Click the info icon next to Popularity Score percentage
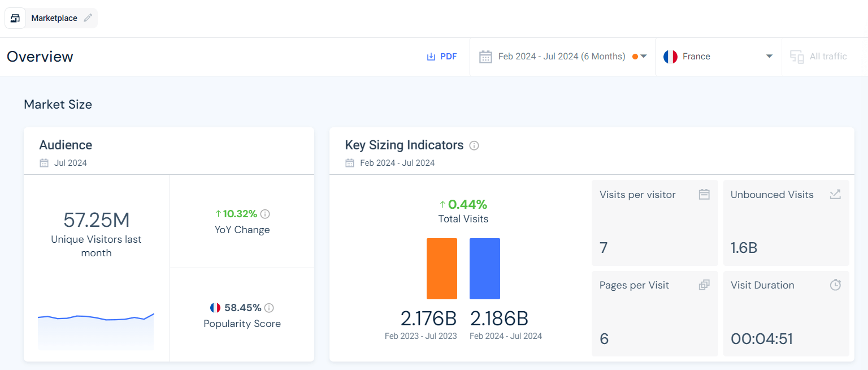Screen dimensions: 868x370 tap(269, 308)
